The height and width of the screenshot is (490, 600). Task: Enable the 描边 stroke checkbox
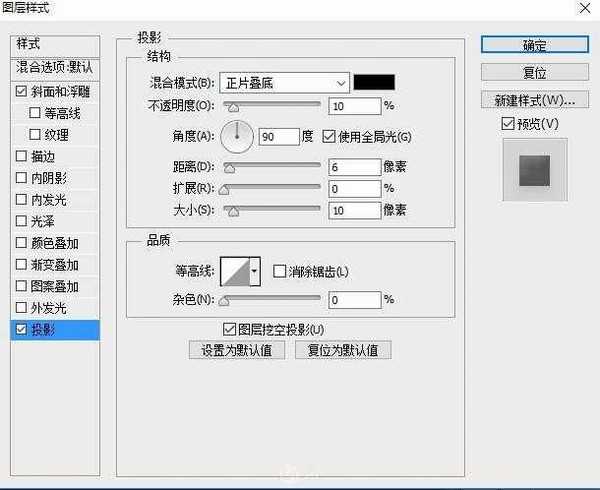pos(22,156)
